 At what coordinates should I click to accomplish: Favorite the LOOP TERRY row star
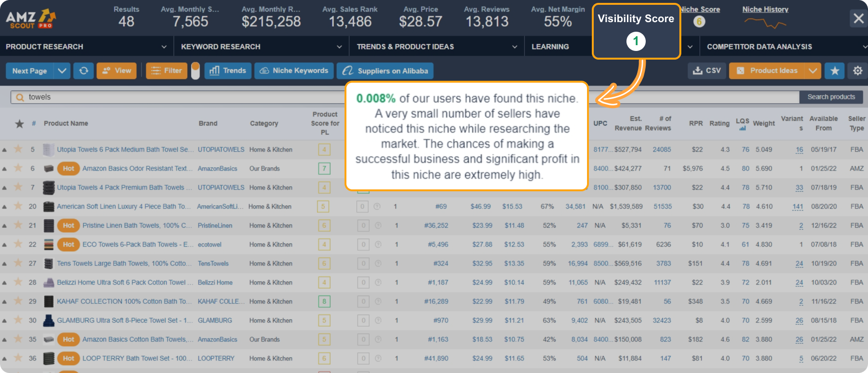(18, 358)
